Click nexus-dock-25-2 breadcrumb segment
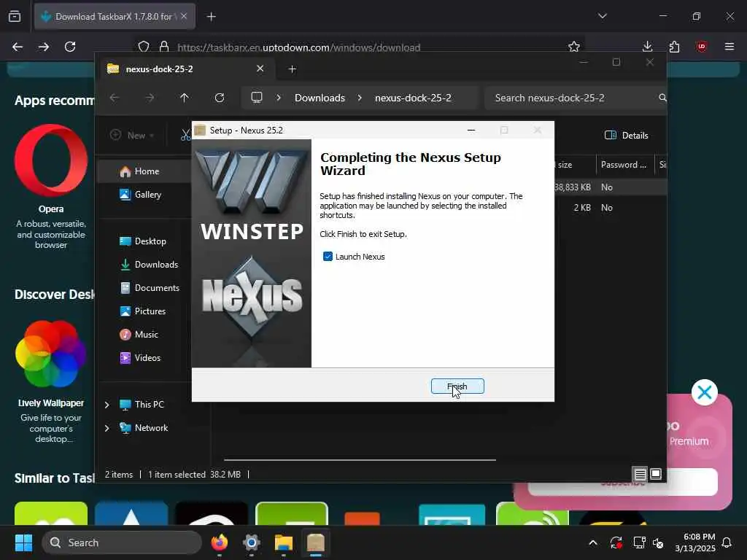This screenshot has width=747, height=560. click(413, 98)
